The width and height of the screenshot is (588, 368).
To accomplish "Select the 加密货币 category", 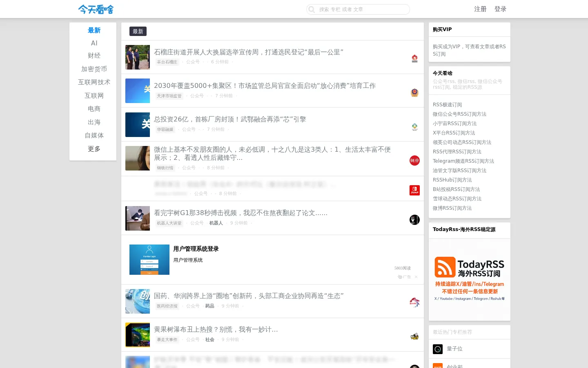I will click(x=94, y=69).
